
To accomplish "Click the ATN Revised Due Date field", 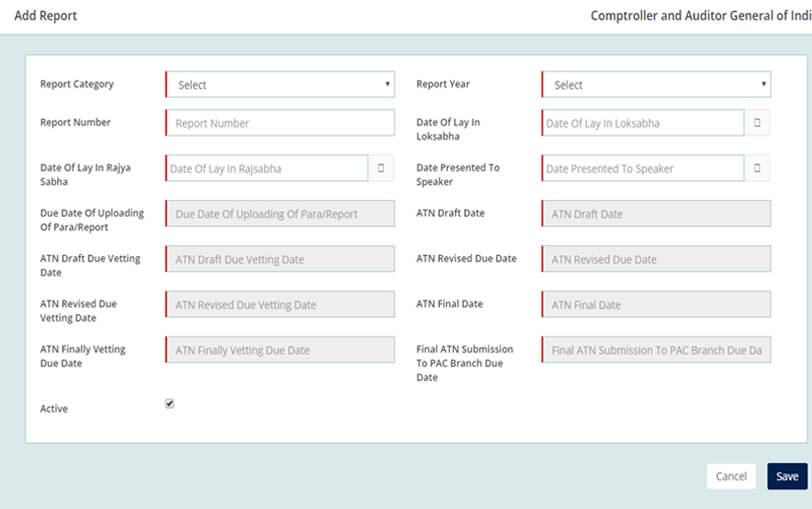I will 656,259.
